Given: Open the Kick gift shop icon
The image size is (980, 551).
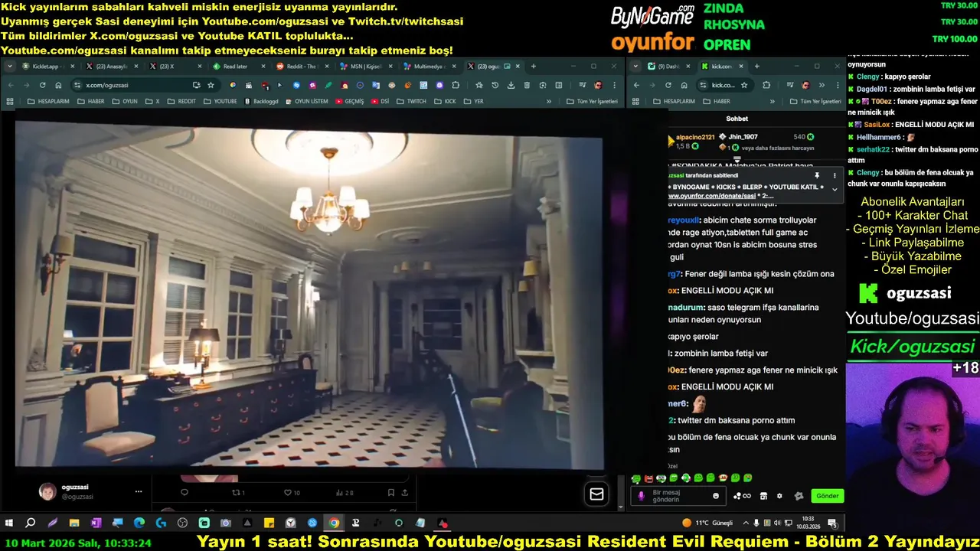Looking at the screenshot, I should tap(763, 496).
